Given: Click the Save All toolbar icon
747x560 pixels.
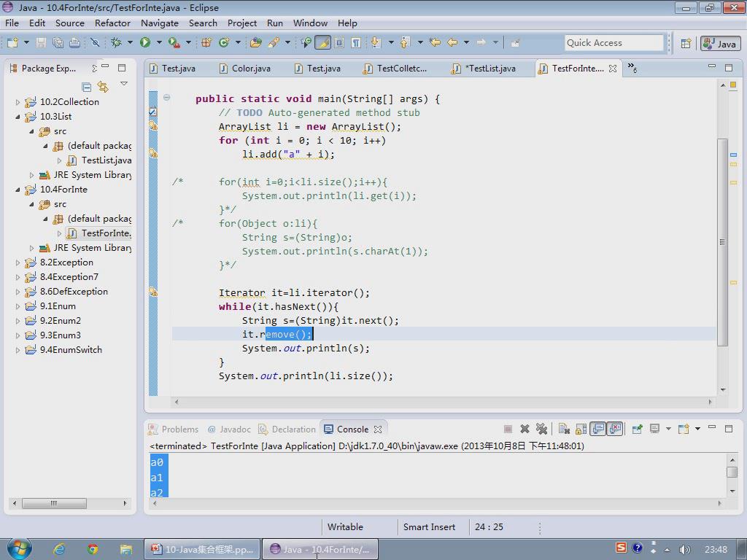Looking at the screenshot, I should [x=58, y=43].
